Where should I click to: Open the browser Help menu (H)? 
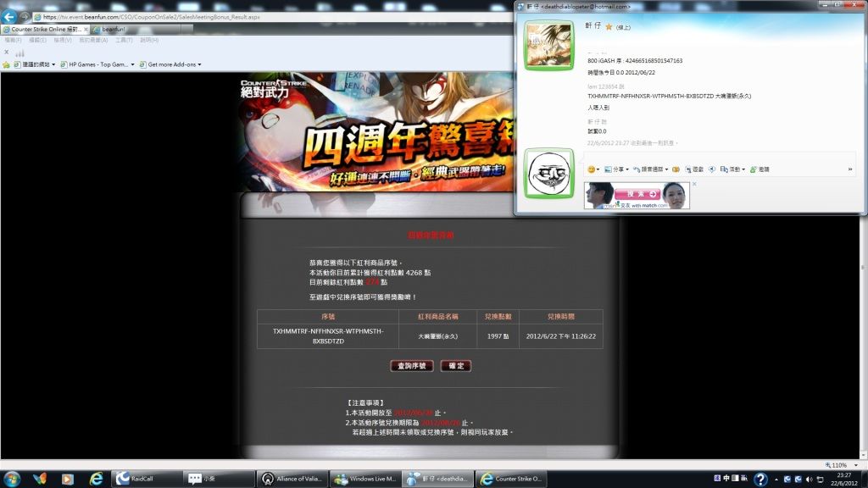click(149, 41)
